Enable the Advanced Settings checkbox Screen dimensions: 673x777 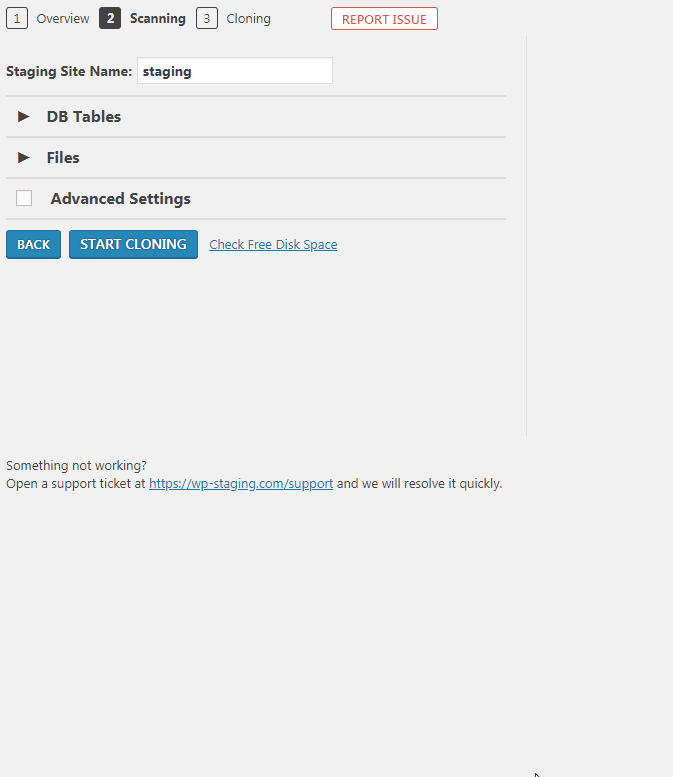click(x=24, y=198)
